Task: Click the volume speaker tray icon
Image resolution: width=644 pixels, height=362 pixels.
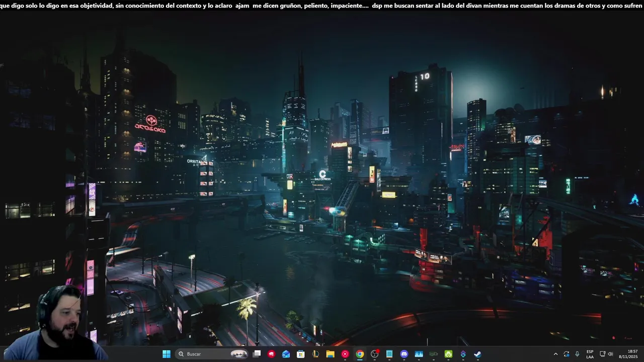Action: 611,354
